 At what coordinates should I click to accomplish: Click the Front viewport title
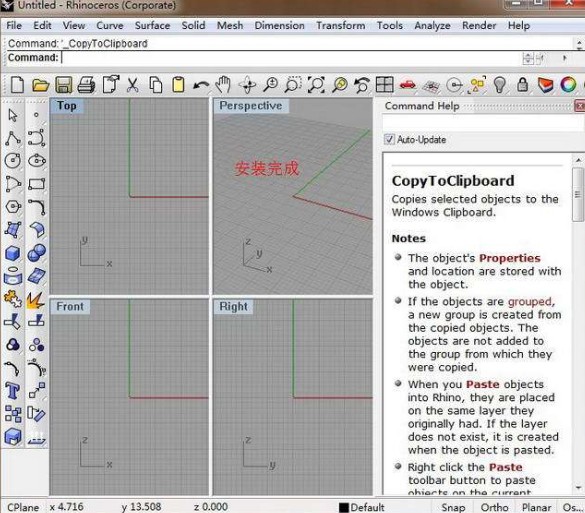tap(70, 307)
